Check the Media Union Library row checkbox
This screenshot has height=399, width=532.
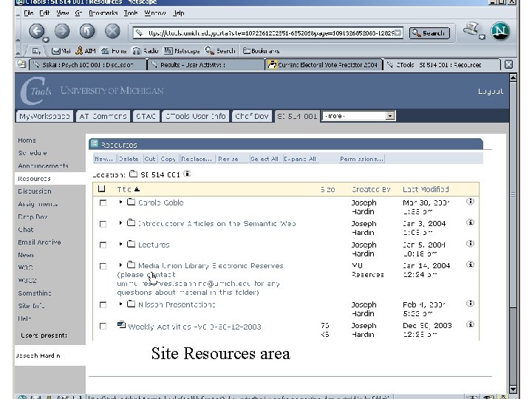(x=103, y=266)
